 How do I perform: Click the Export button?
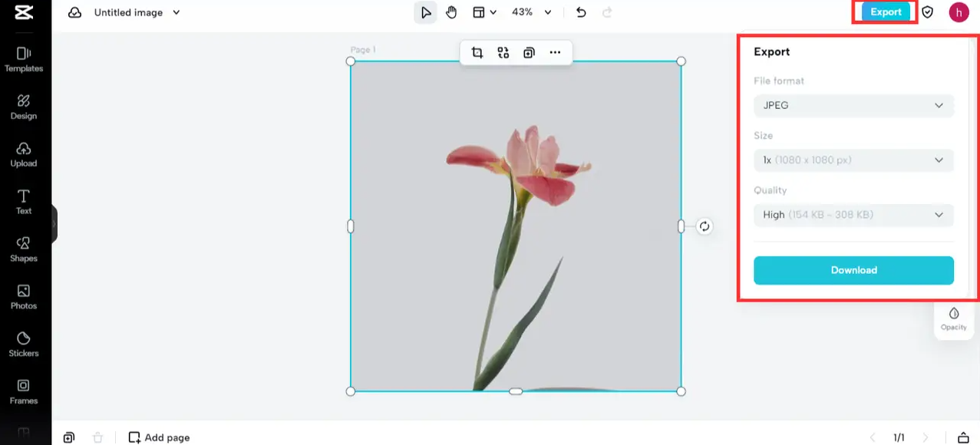point(886,12)
